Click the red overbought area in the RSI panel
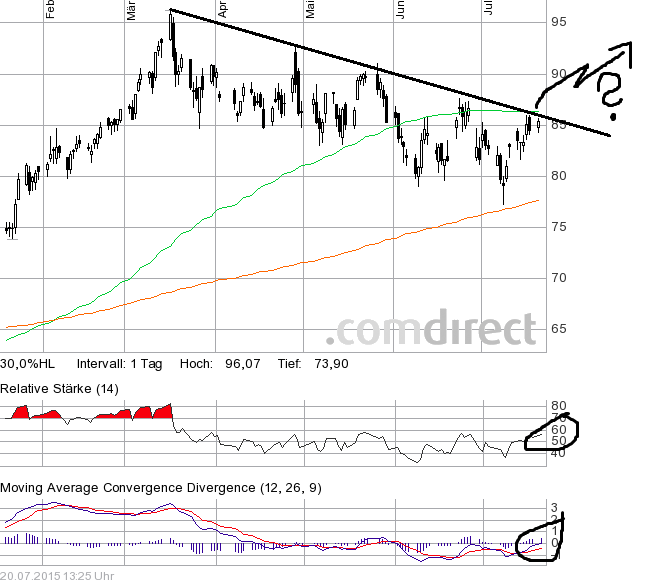645x582 pixels. [x=140, y=412]
